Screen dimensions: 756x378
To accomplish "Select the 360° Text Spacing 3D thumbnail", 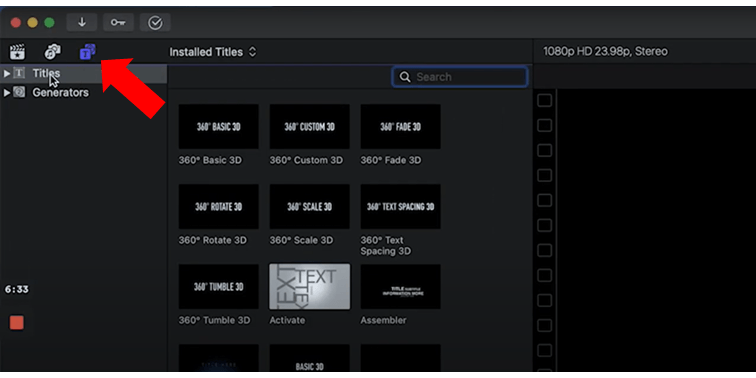I will 400,206.
